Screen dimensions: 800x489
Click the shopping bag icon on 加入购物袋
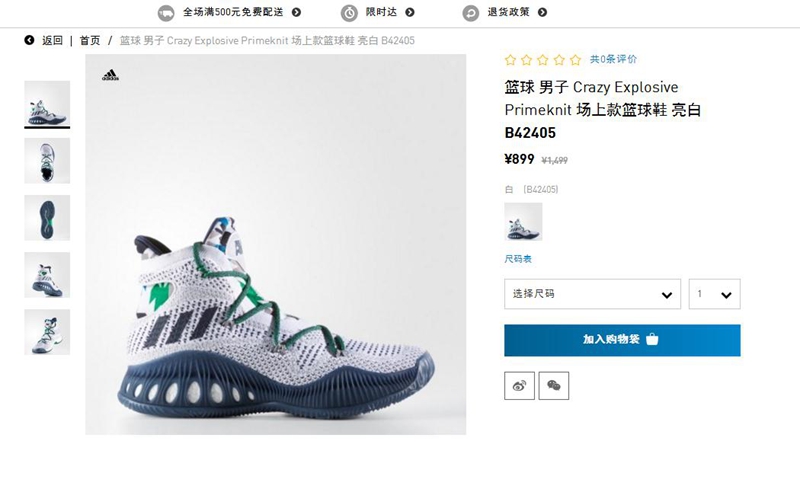click(x=652, y=339)
